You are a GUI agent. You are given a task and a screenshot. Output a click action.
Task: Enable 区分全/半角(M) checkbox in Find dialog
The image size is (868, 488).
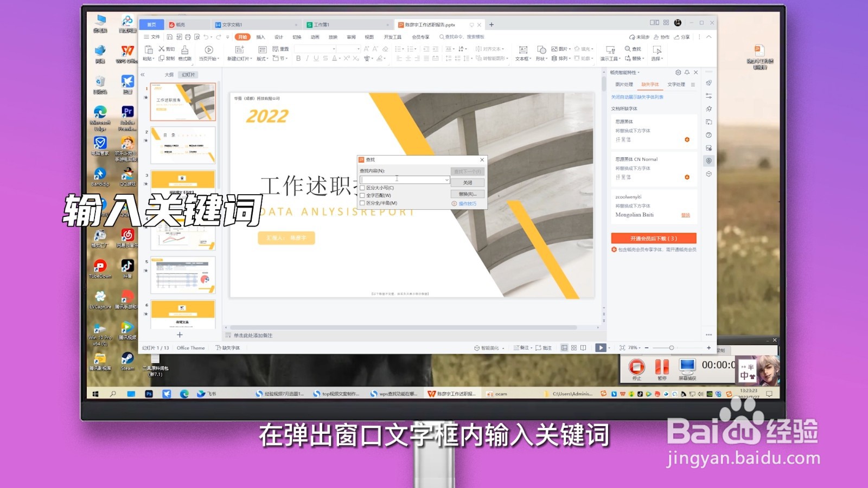click(362, 203)
